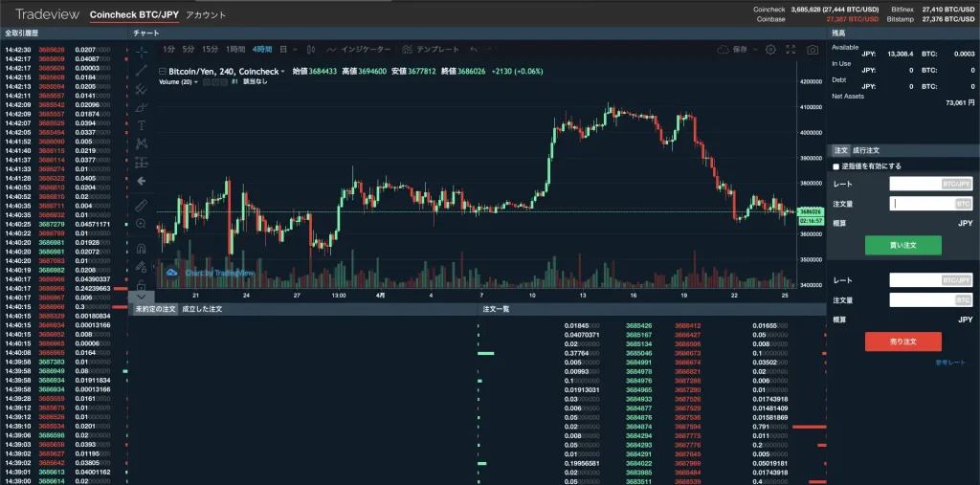Select the trend line drawing tool
The height and width of the screenshot is (485, 980).
coord(142,71)
